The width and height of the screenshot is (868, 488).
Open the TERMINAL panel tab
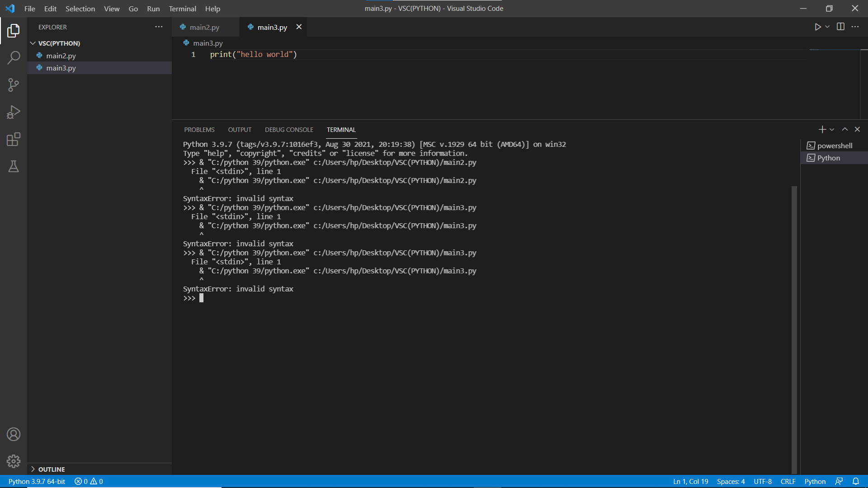341,130
